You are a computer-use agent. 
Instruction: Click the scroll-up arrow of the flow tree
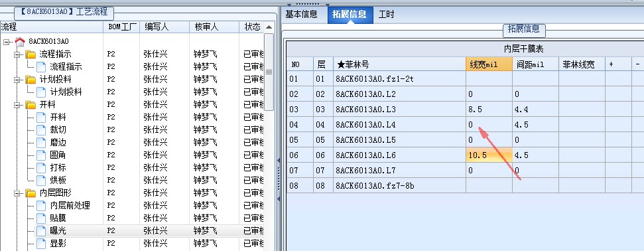pyautogui.click(x=269, y=28)
